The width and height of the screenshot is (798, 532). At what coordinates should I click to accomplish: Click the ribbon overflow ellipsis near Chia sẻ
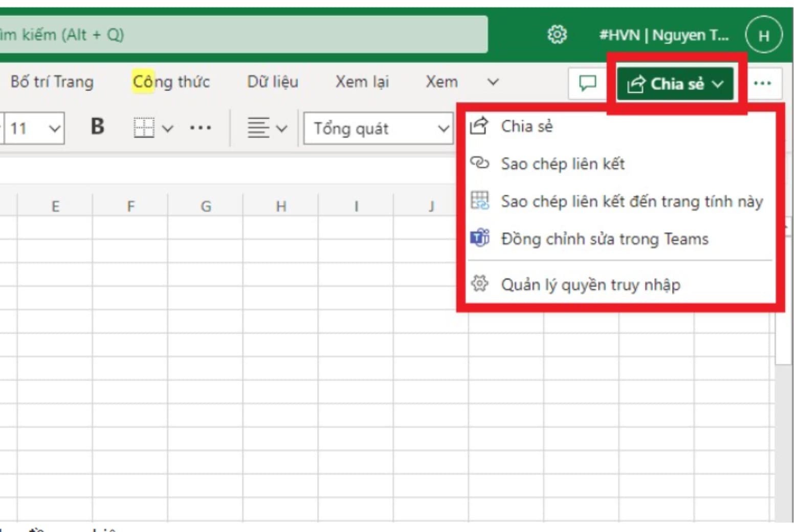[763, 83]
